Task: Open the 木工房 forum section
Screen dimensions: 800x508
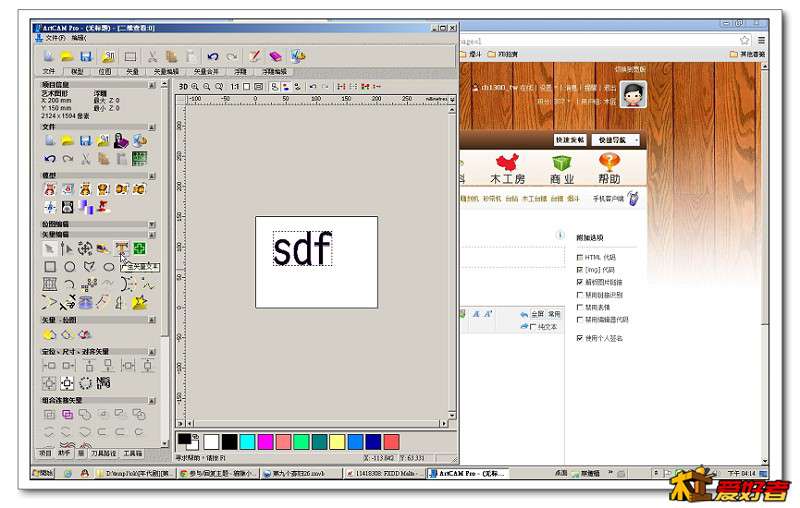Action: click(x=508, y=169)
